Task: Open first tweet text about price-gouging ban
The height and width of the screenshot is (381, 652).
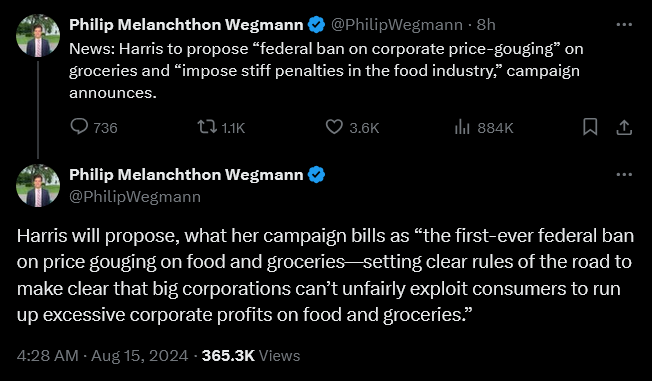Action: 326,71
